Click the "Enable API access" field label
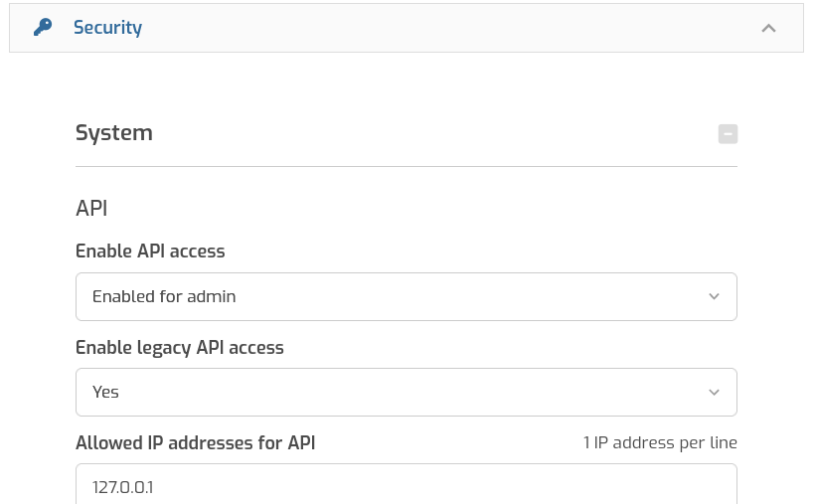 (150, 251)
